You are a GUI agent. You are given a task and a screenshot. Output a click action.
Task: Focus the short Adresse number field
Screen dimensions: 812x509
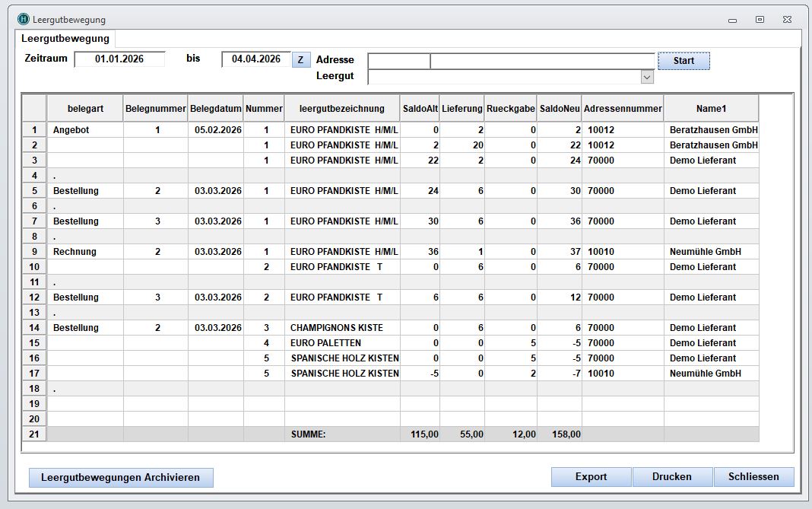coord(398,61)
